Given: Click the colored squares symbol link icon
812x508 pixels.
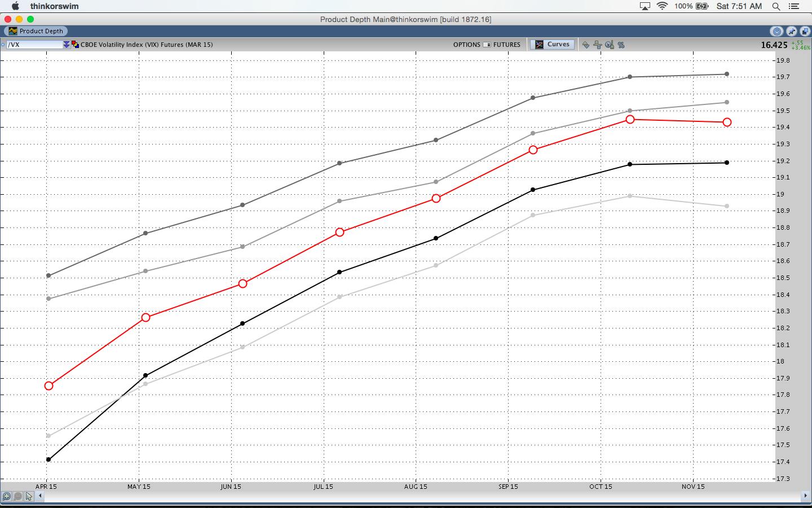Looking at the screenshot, I should [x=75, y=45].
